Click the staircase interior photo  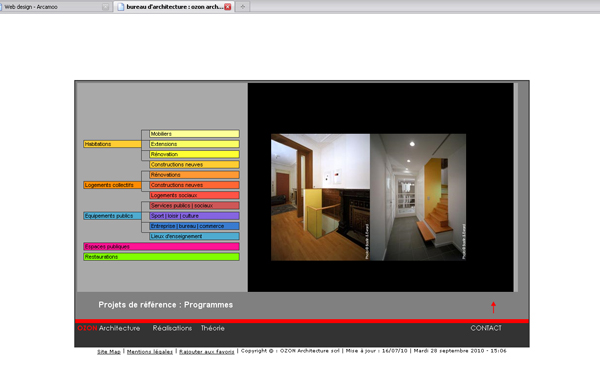[418, 197]
